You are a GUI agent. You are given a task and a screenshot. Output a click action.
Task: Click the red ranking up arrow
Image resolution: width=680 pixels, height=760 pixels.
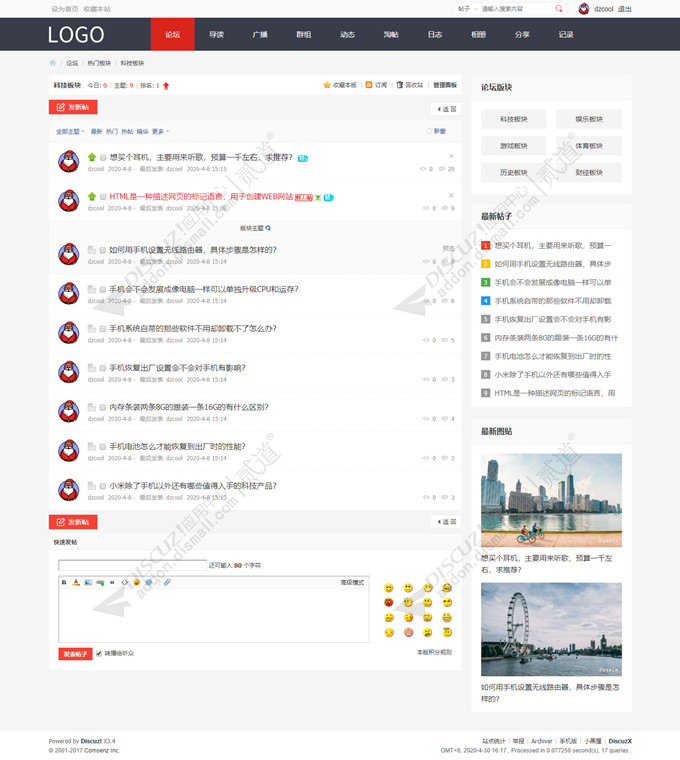coord(166,86)
